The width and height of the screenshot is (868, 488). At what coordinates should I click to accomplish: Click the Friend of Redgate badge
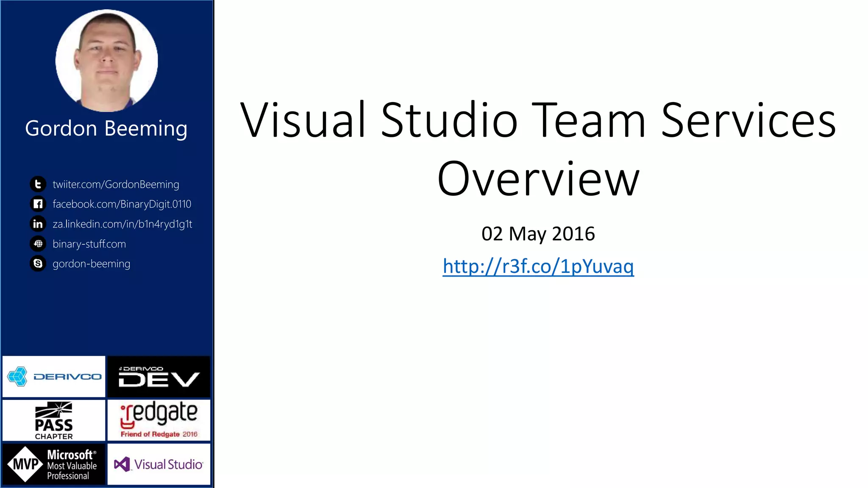click(x=159, y=421)
